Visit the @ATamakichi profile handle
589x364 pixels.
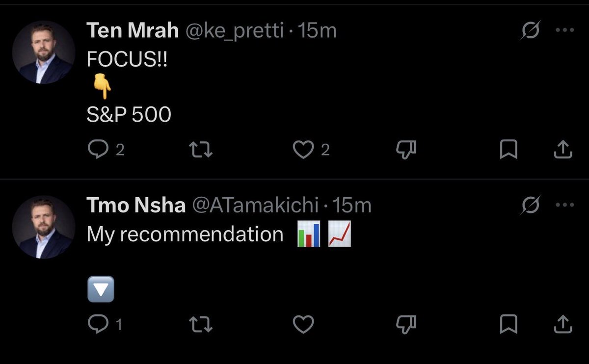(x=255, y=206)
